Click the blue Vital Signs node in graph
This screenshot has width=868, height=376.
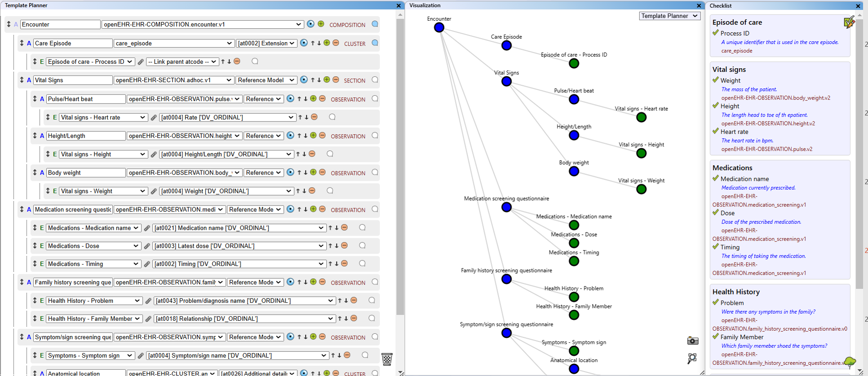pyautogui.click(x=506, y=81)
